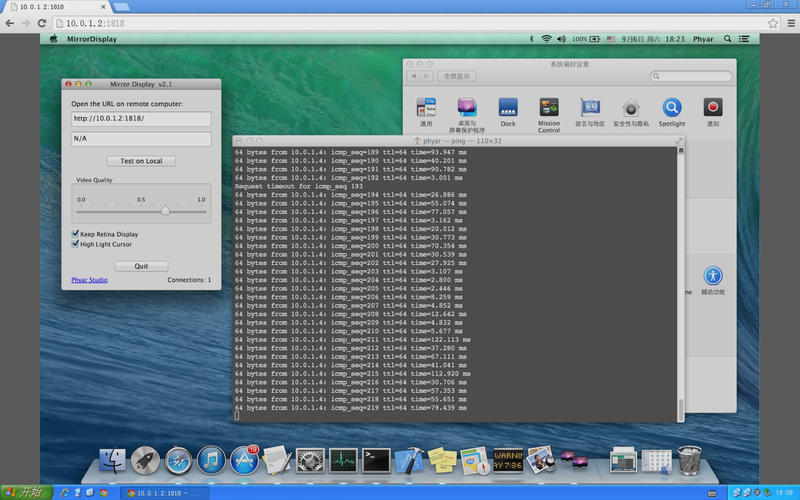This screenshot has height=500, width=800.
Task: Open Safari from the Dock
Action: pos(178,461)
